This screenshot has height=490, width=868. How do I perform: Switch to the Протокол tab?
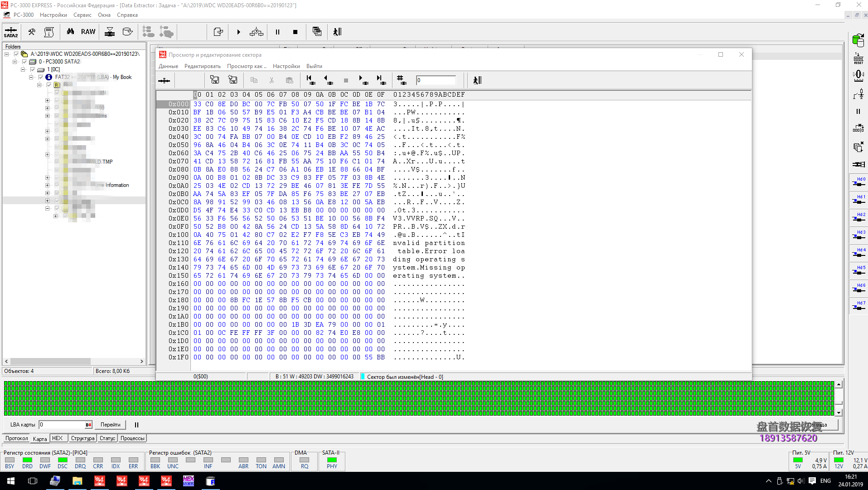pyautogui.click(x=17, y=438)
